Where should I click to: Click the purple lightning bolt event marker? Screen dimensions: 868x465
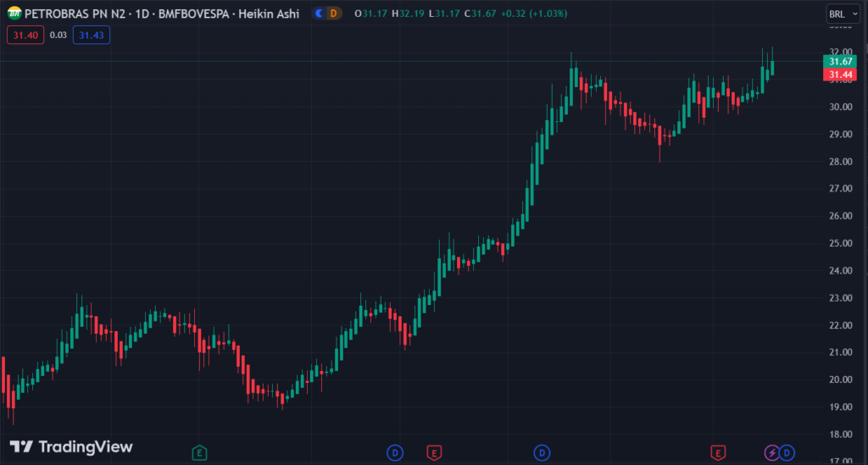[x=771, y=453]
